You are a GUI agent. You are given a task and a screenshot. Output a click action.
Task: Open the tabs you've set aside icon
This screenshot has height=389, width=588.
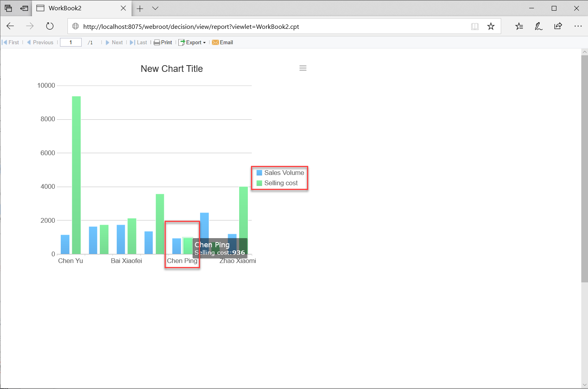(x=8, y=8)
